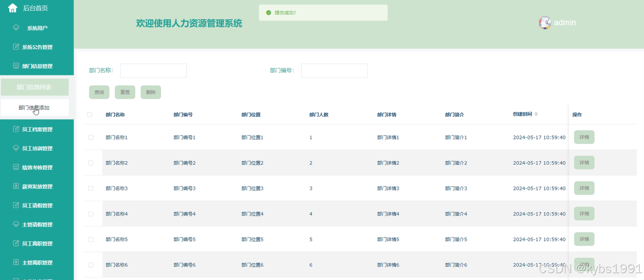Click the edit icon beside 系统公告管理

(x=16, y=47)
